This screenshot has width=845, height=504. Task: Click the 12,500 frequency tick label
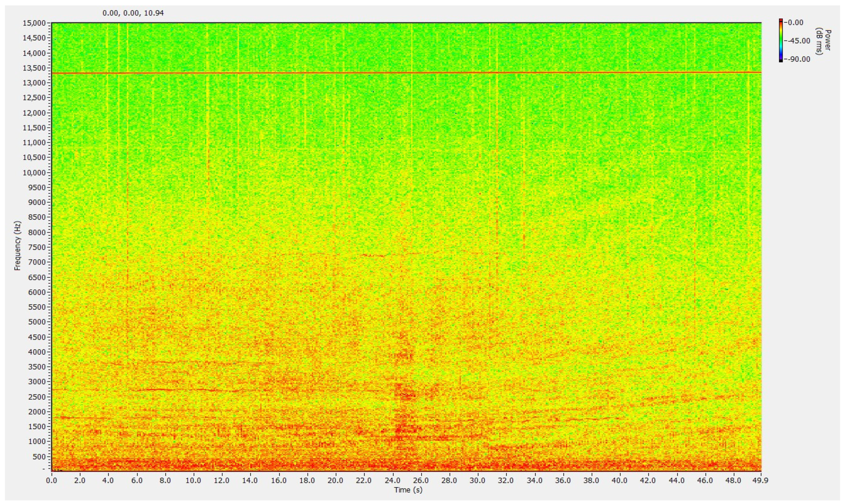(34, 98)
